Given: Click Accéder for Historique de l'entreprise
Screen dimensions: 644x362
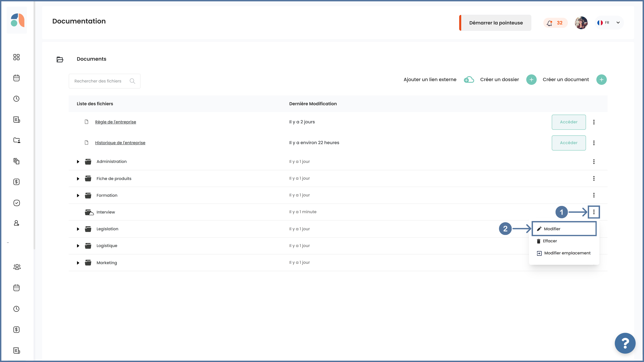Looking at the screenshot, I should pyautogui.click(x=569, y=143).
